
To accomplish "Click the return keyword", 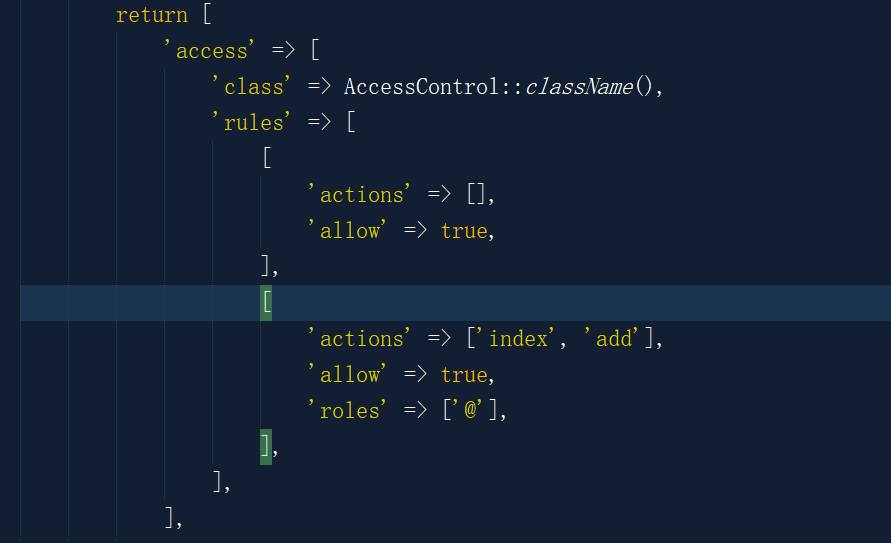I will [x=151, y=15].
